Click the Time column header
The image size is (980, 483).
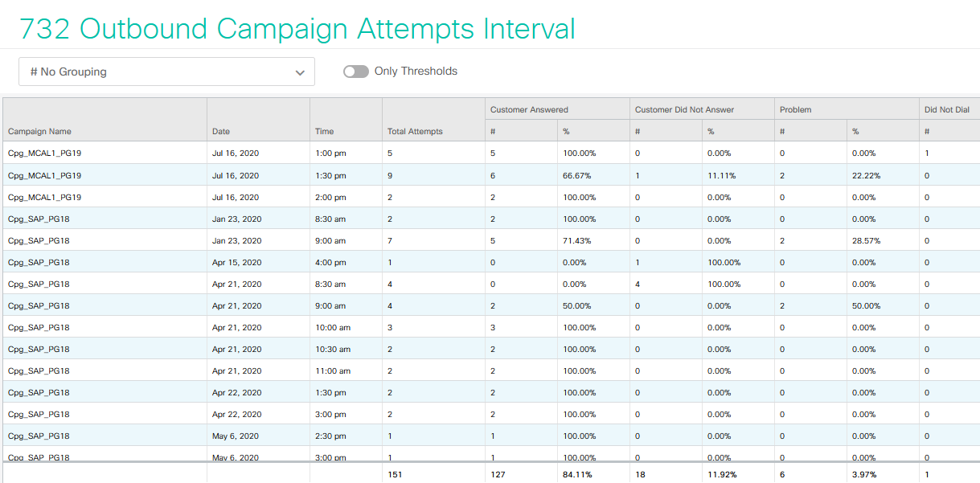click(324, 131)
